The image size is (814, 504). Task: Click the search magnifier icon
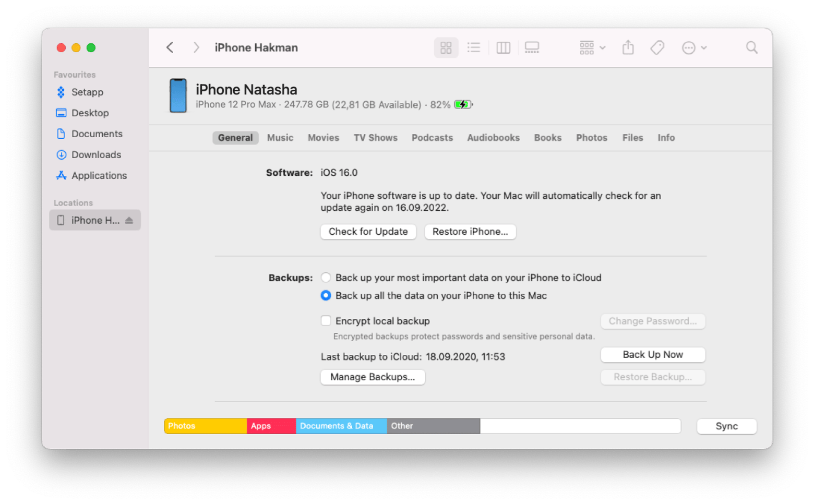point(751,47)
